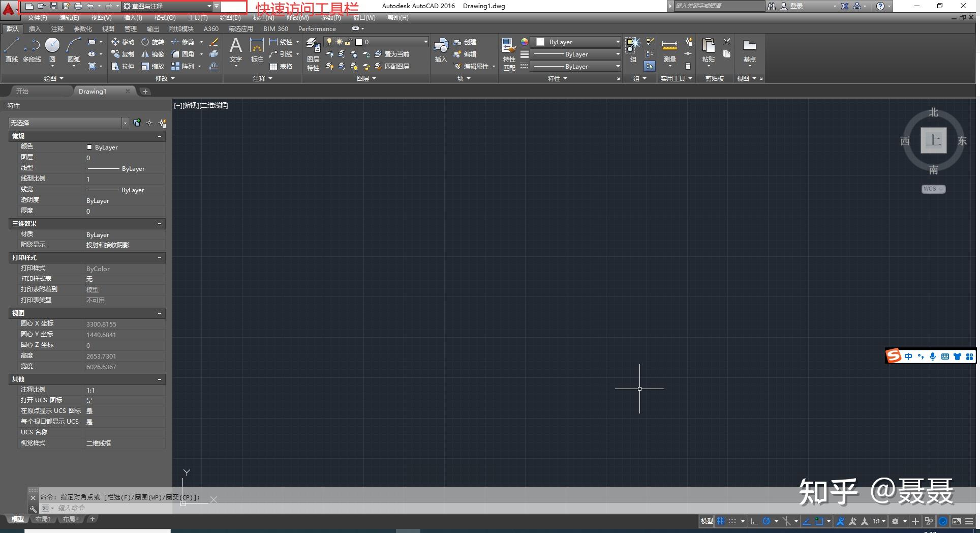The height and width of the screenshot is (533, 980).
Task: Click the Linear dimension (线性) button
Action: click(281, 42)
